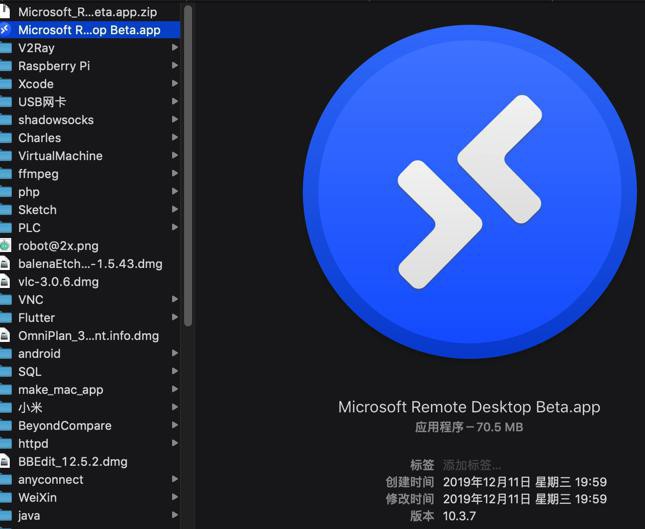Click the 创建时间 value 2019年12月11日 星期三 19:59
The width and height of the screenshot is (645, 529).
[524, 482]
